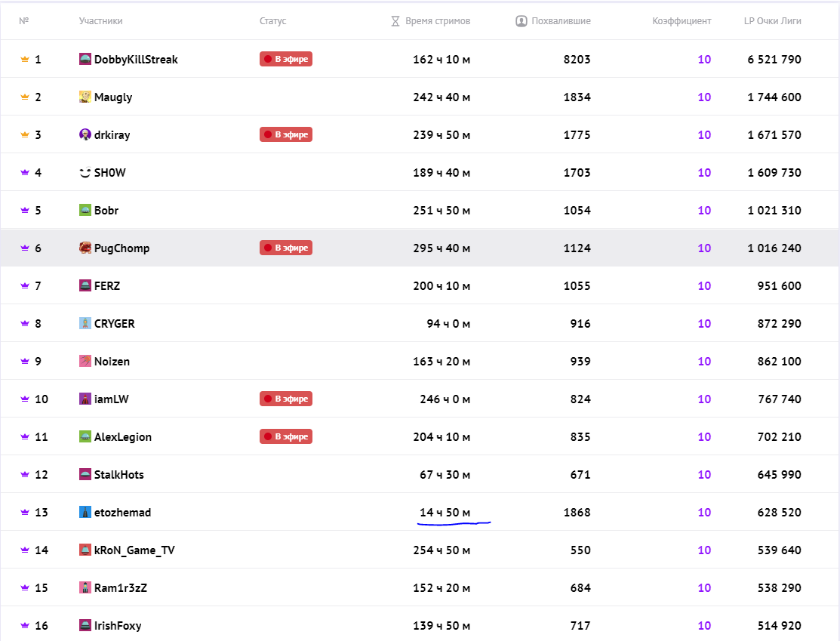Click PugChomp's avatar icon

pyautogui.click(x=85, y=248)
